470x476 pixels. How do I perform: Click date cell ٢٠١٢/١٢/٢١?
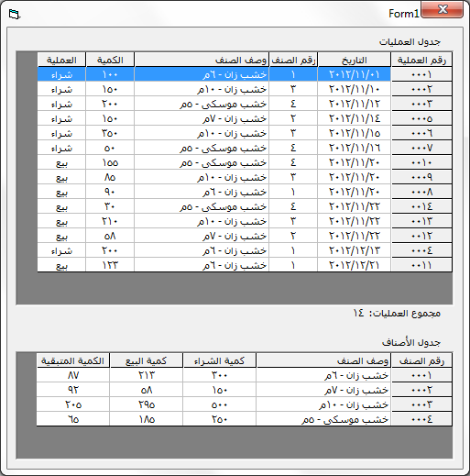tap(355, 265)
